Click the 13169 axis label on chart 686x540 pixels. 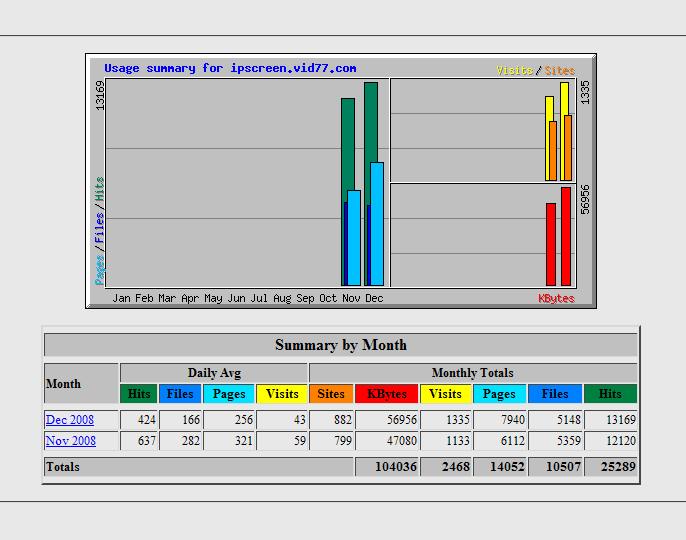point(100,95)
